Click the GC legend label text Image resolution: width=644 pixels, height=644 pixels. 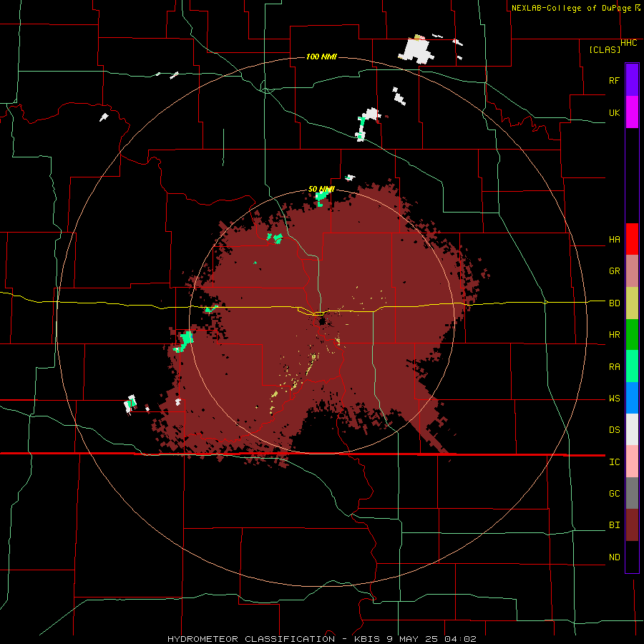point(614,494)
